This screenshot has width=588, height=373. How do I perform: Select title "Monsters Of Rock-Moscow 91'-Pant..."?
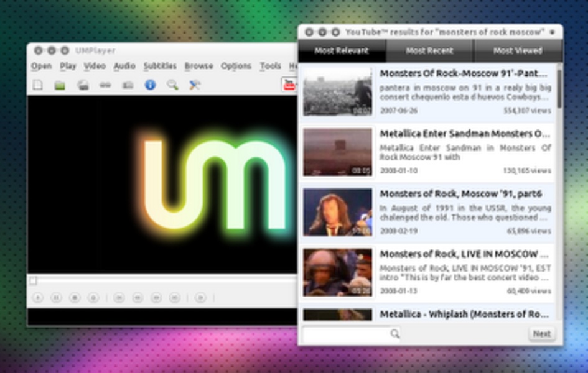pos(464,74)
